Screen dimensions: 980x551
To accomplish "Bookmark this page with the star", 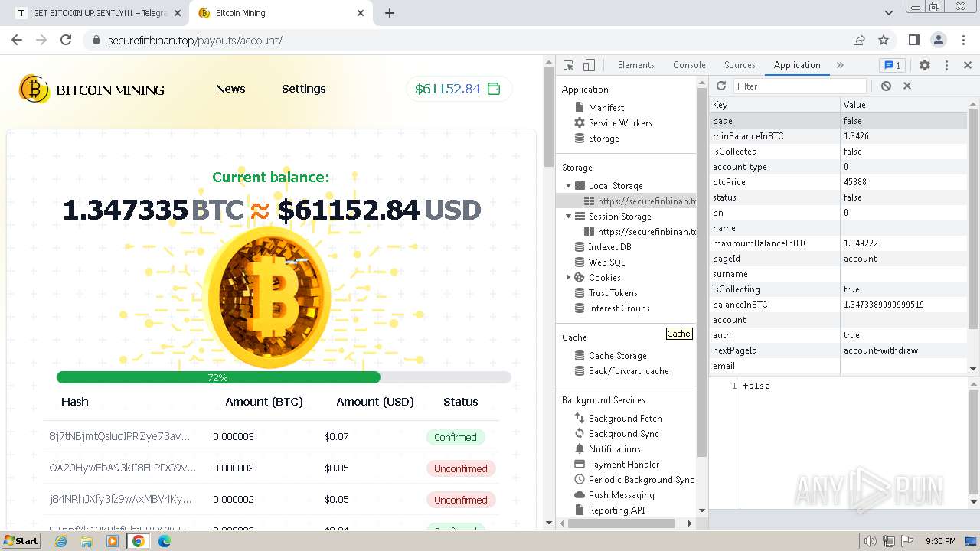I will coord(884,40).
